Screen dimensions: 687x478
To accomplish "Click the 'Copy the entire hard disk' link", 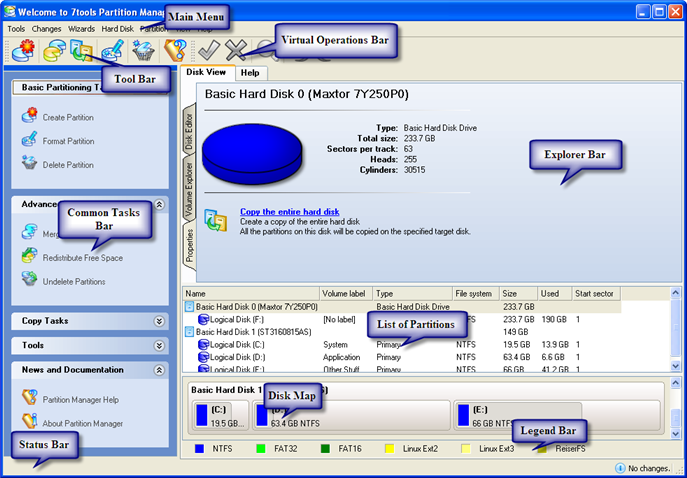I will (290, 212).
